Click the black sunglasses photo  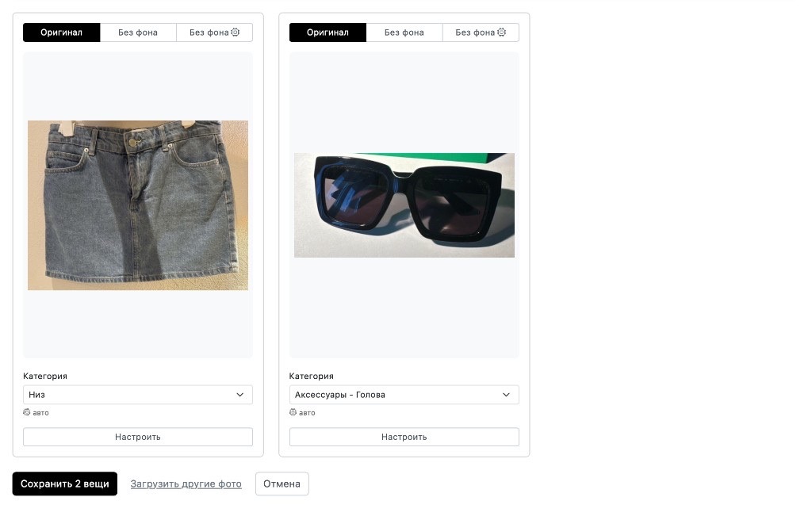[x=404, y=205]
